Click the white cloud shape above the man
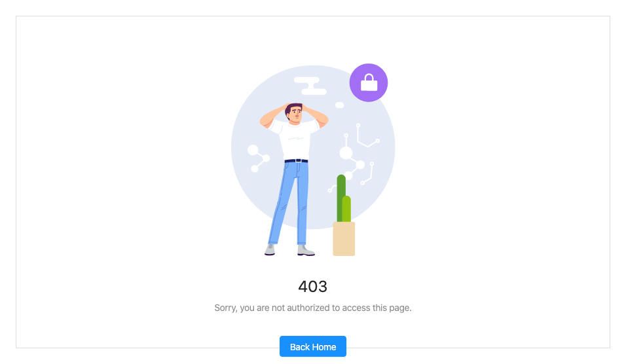The height and width of the screenshot is (364, 626). pos(310,86)
